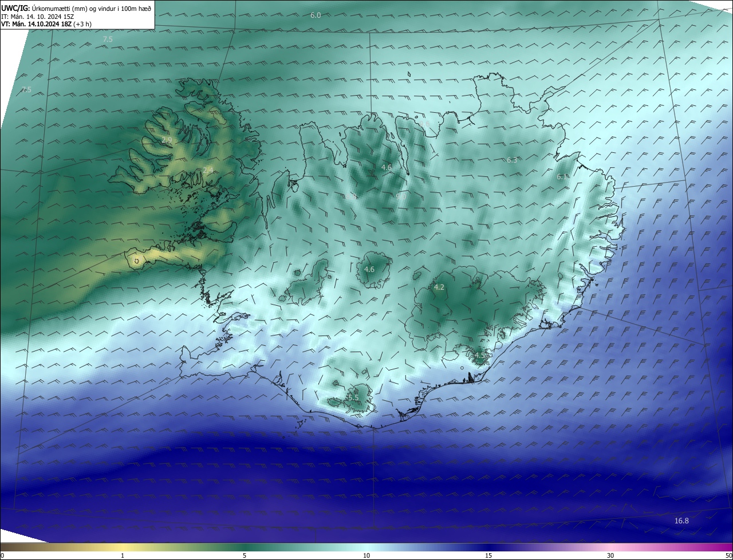The width and height of the screenshot is (733, 560).
Task: Click the initial time 'IT: Mán. 14. 10. 2024 15Z'
Action: [x=38, y=16]
